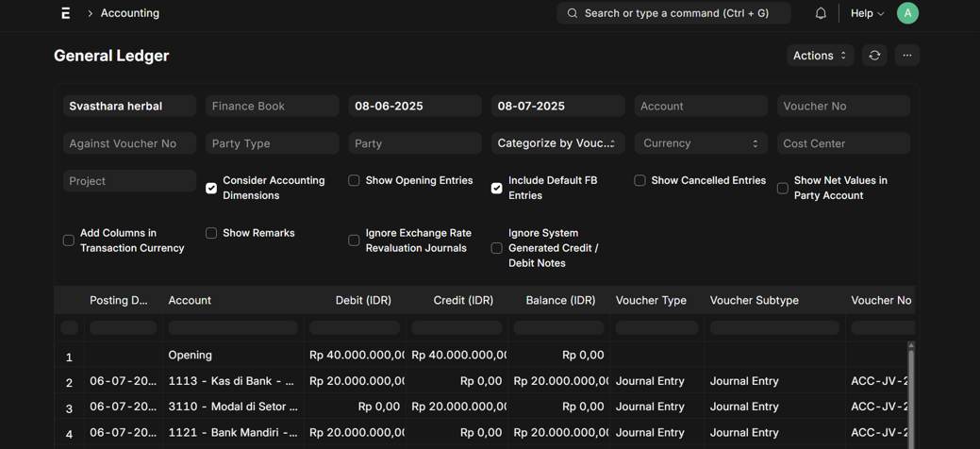Change the to date 08-07-2025

point(557,106)
